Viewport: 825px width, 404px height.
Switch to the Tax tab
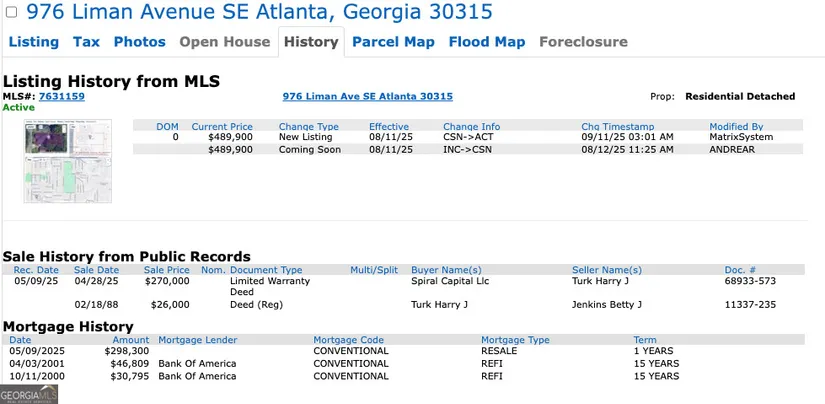(x=87, y=42)
